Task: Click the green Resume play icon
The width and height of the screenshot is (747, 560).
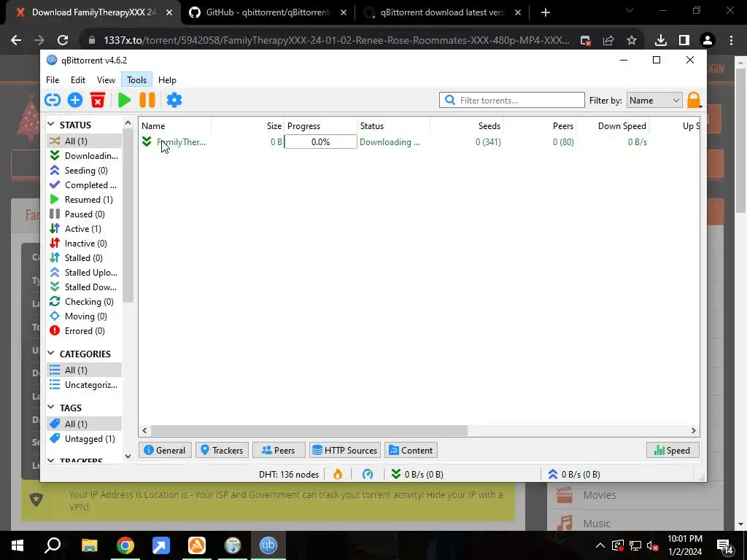Action: click(x=124, y=100)
